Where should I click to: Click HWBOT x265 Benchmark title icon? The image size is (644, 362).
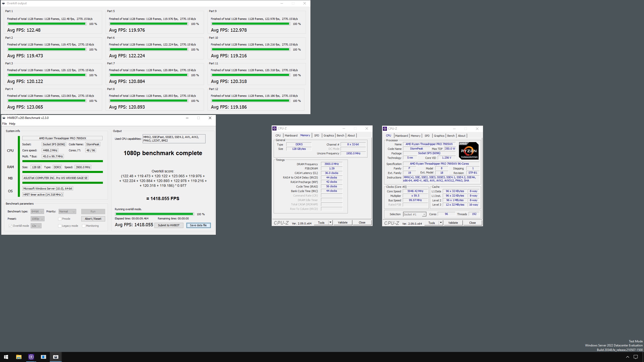4,118
